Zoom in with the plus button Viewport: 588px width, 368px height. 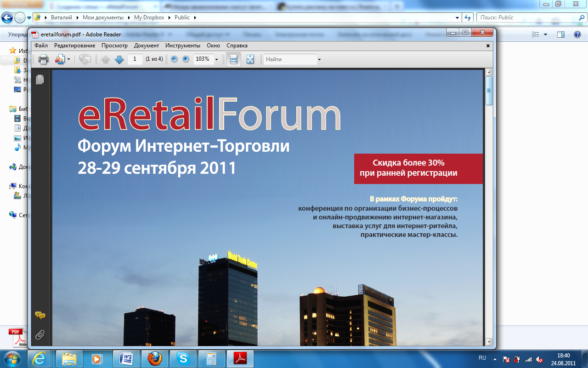point(186,59)
